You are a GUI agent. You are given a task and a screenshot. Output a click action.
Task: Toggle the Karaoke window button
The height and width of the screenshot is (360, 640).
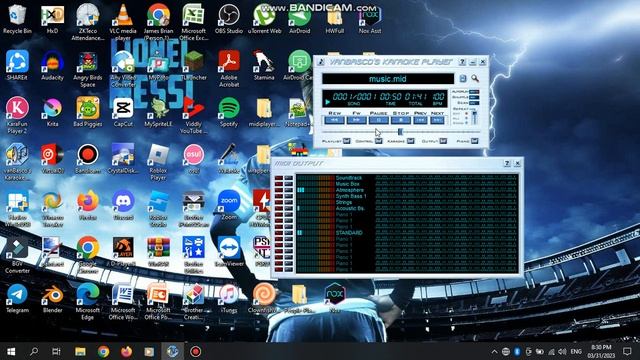pyautogui.click(x=411, y=141)
